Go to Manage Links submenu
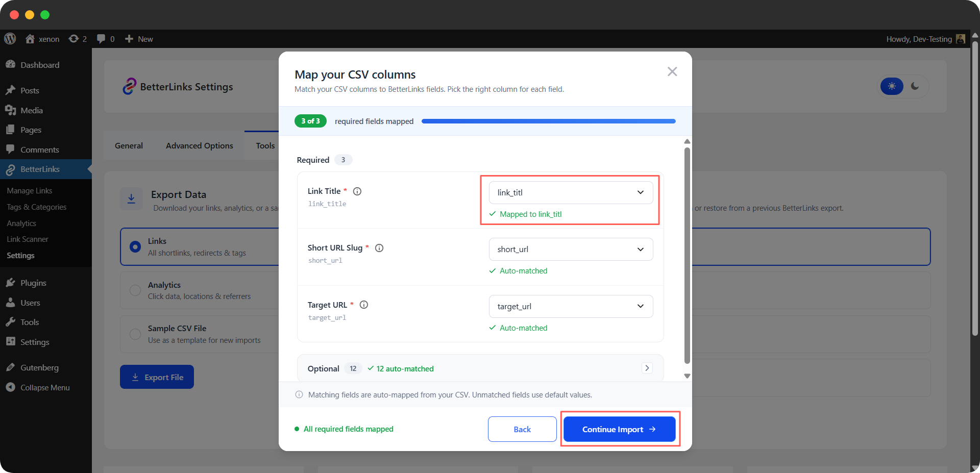 [30, 190]
